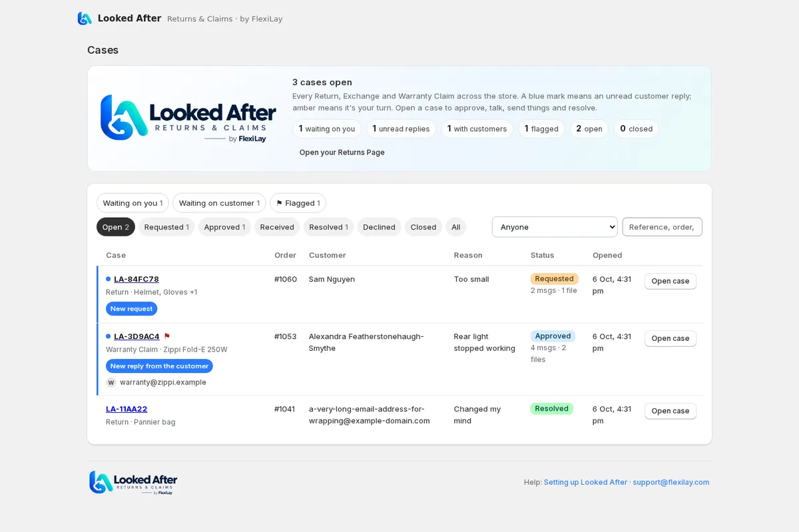Toggle the Waiting on customer filter

click(x=219, y=203)
